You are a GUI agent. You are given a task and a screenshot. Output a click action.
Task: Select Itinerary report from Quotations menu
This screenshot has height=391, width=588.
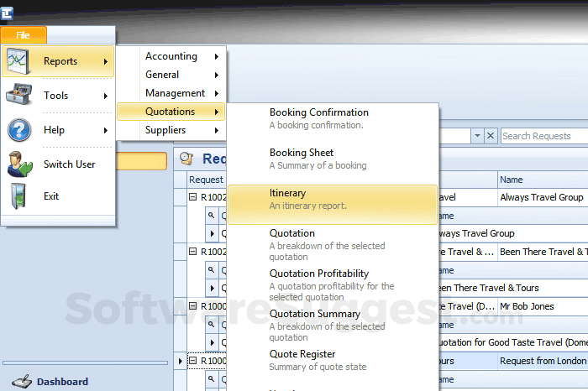tap(333, 205)
